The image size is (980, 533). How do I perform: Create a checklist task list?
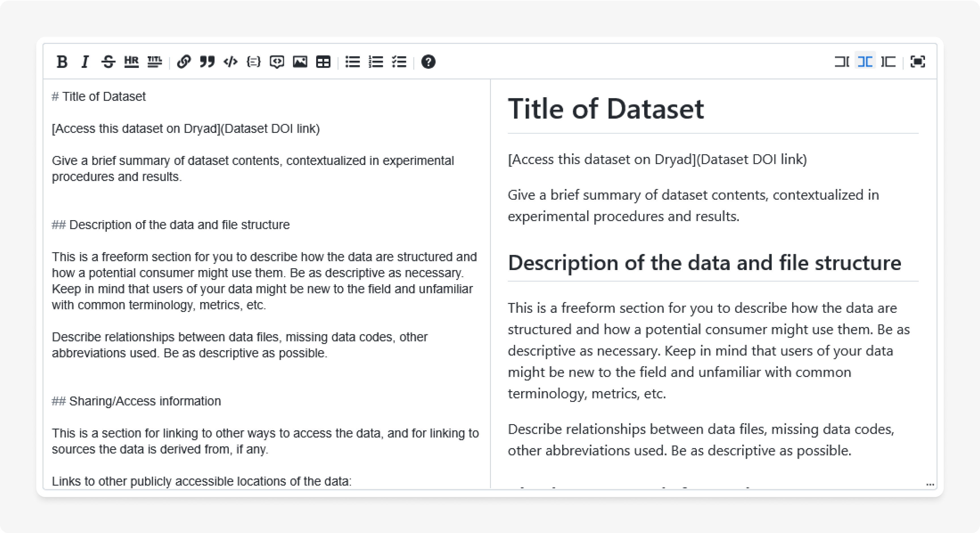399,61
